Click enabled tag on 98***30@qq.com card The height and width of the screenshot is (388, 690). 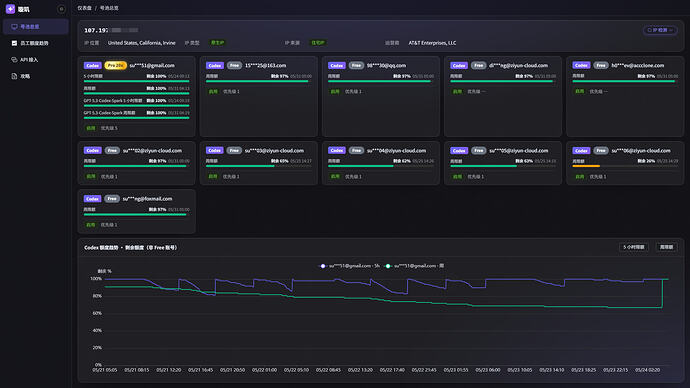pos(335,92)
